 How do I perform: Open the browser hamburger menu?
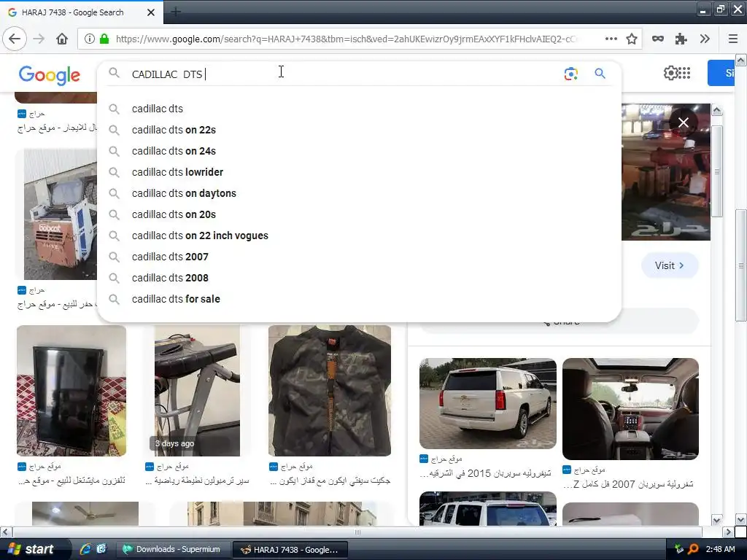(x=733, y=39)
